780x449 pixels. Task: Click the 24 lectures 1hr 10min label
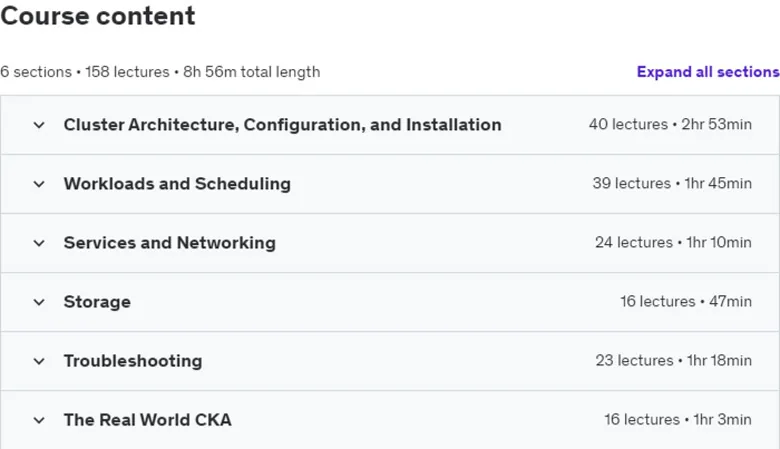tap(673, 243)
